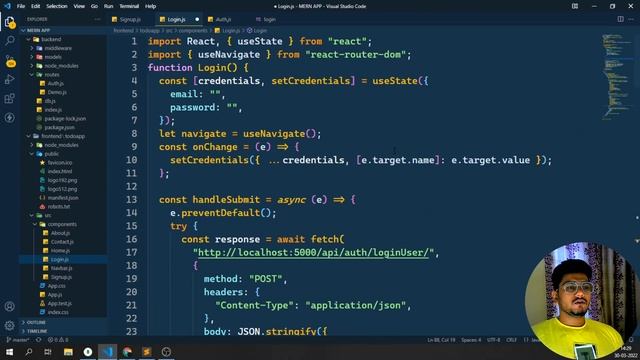Click the Windows Start button
The height and width of the screenshot is (360, 640).
point(9,352)
